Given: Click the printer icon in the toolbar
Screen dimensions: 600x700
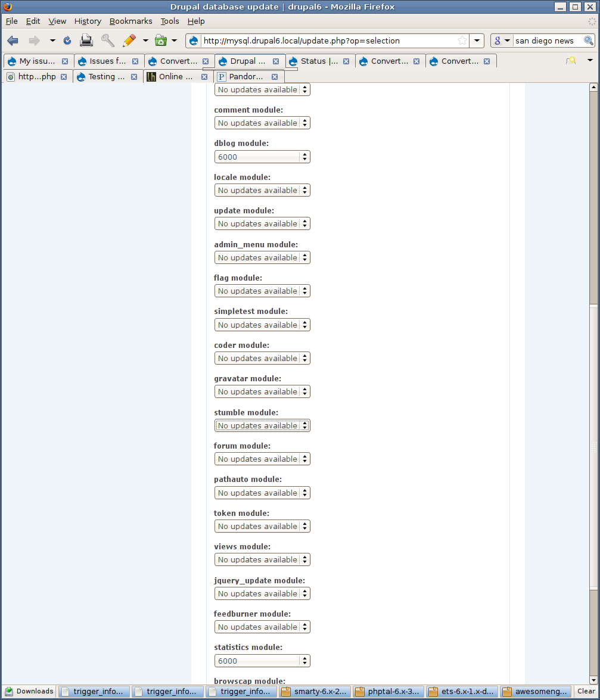Looking at the screenshot, I should (86, 41).
